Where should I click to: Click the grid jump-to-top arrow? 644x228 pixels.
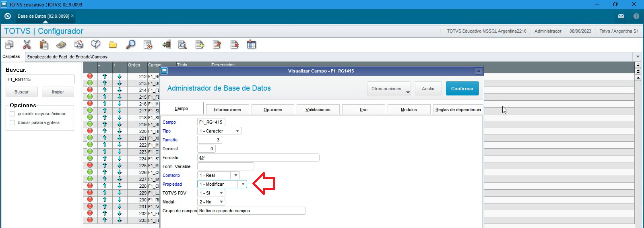point(638,65)
